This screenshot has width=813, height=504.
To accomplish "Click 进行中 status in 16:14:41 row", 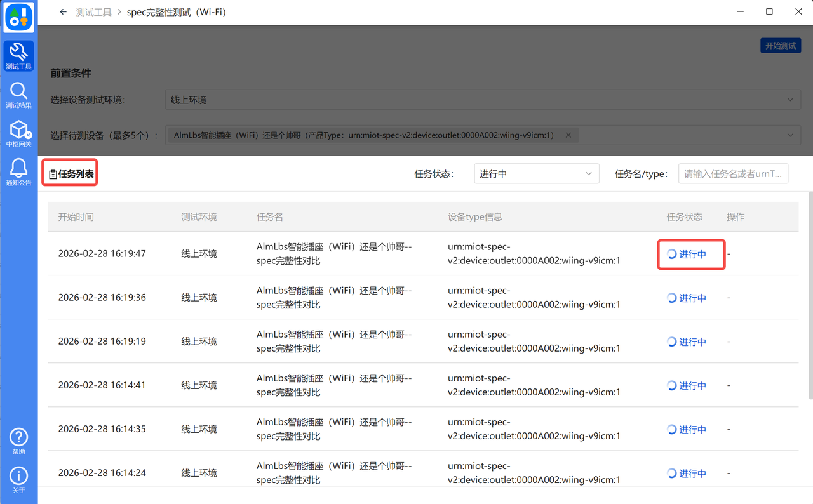I will click(692, 385).
